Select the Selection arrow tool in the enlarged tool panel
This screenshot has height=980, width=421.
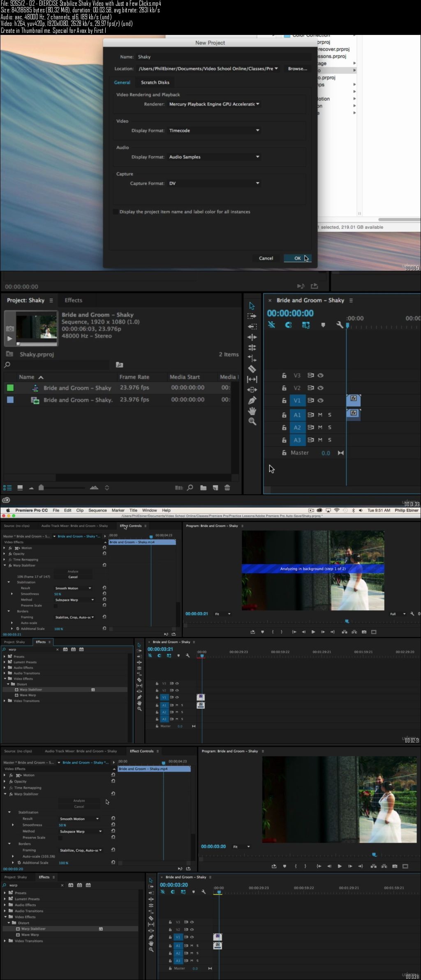[x=252, y=306]
